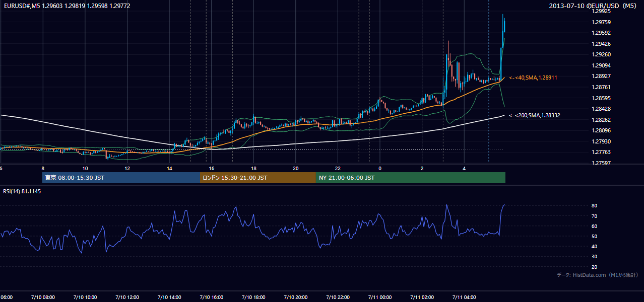Screen dimensions: 644x302
Task: Click price level 1.28428 on the axis
Action: (x=601, y=109)
